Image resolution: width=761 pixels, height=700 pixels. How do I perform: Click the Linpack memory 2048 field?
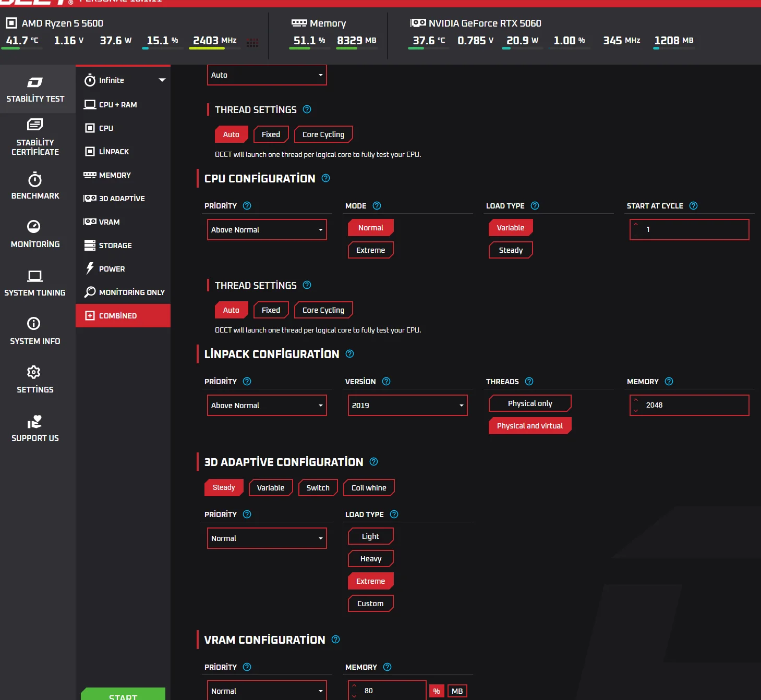click(690, 406)
